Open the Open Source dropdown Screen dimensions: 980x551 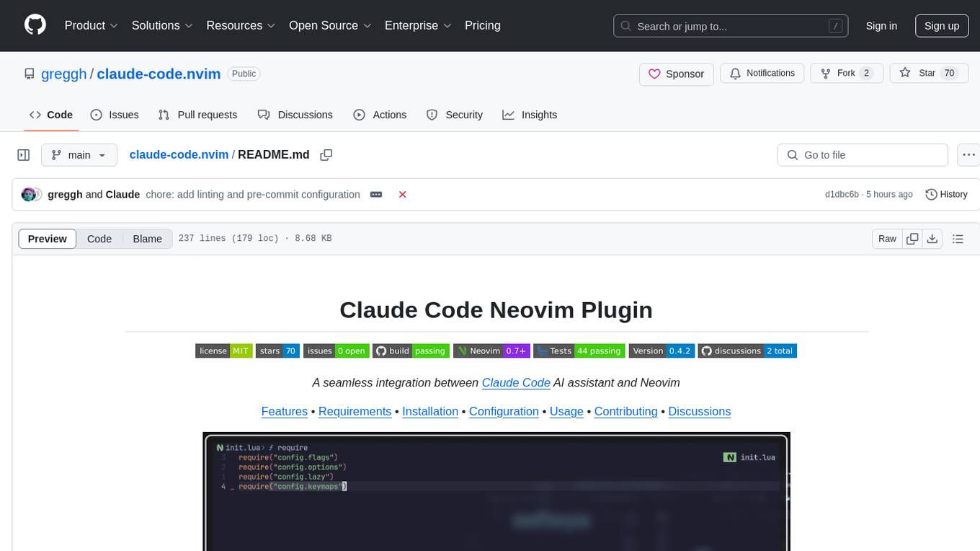pyautogui.click(x=330, y=25)
